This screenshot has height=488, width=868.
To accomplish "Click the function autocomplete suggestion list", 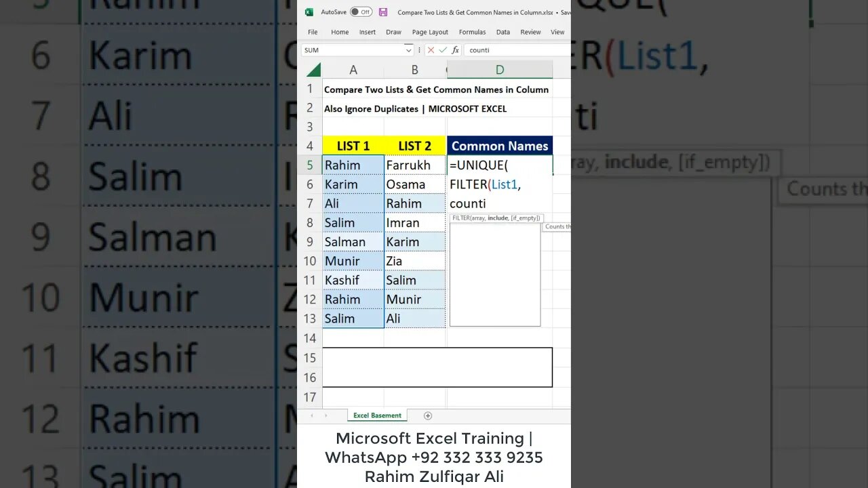I will pos(495,274).
